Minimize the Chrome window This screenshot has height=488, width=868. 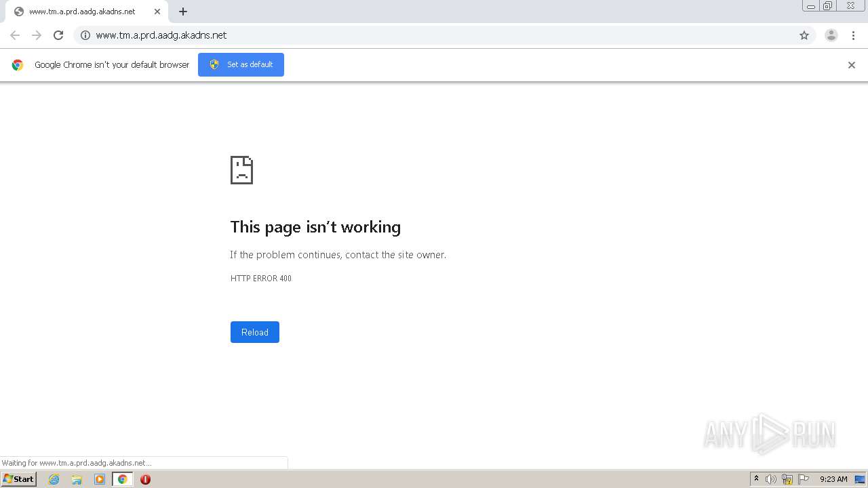pyautogui.click(x=811, y=6)
